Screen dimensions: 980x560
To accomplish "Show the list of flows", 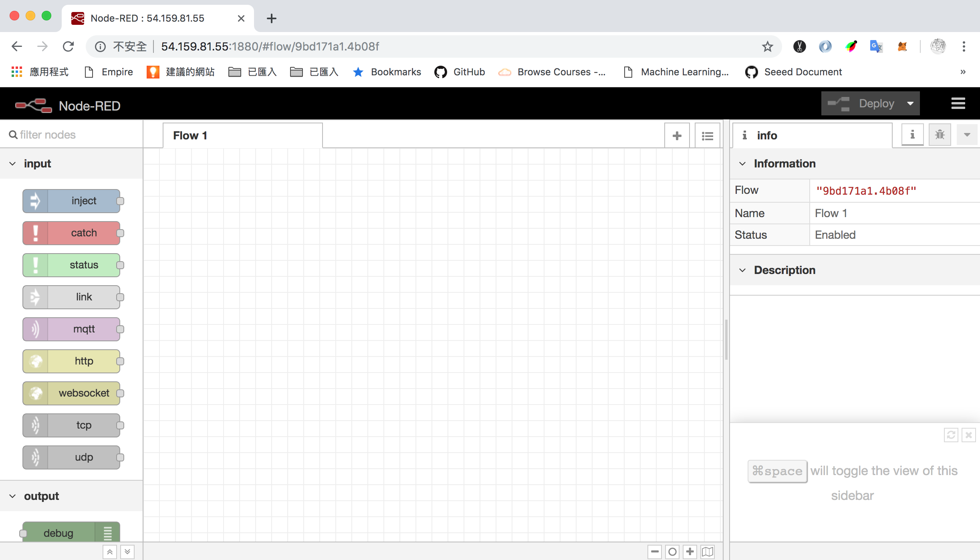I will [x=707, y=136].
